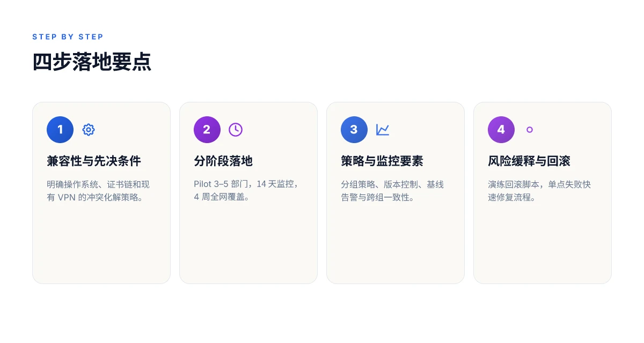Click the clock icon in card two
Viewport: 644px width, 343px height.
point(236,130)
